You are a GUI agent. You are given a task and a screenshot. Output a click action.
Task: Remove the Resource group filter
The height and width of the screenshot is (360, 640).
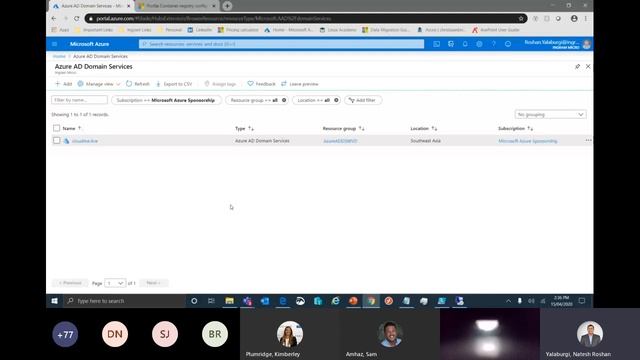pos(284,100)
